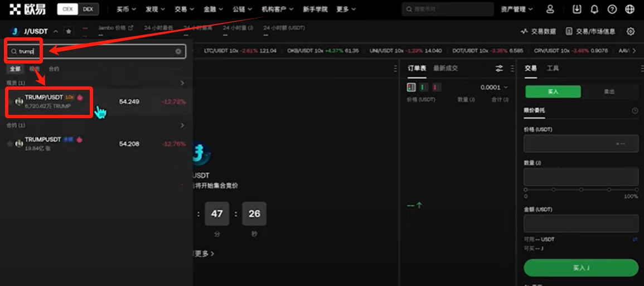The width and height of the screenshot is (644, 286).
Task: Set amount slider to 100%
Action: [636, 190]
